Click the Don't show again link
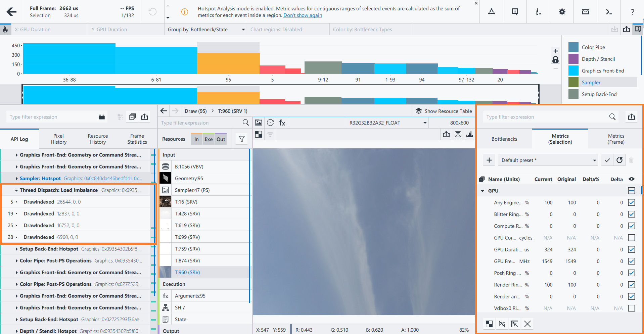The image size is (644, 334). pyautogui.click(x=303, y=15)
